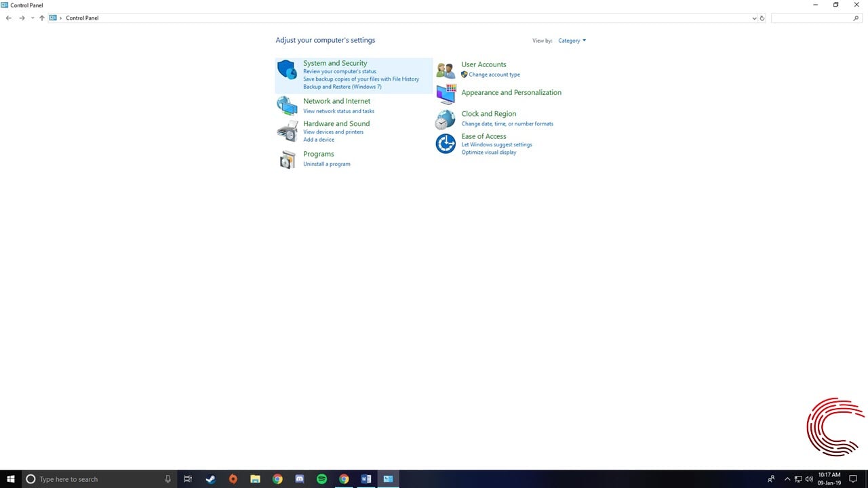Image resolution: width=868 pixels, height=488 pixels.
Task: Click the Appearance and Personalization monitor icon
Action: 446,94
